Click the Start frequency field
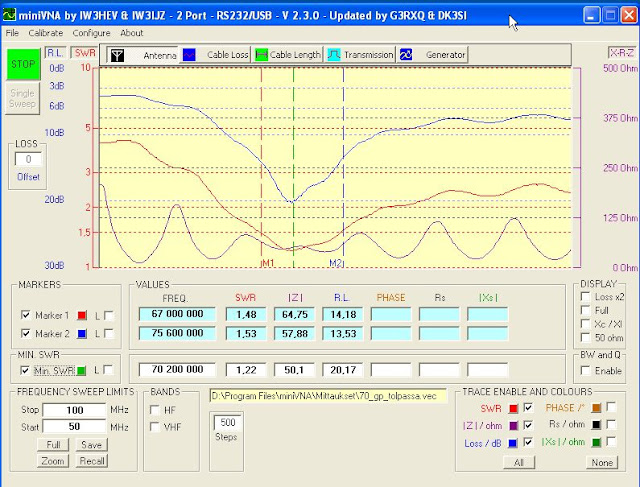Image resolution: width=640 pixels, height=487 pixels. tap(74, 427)
